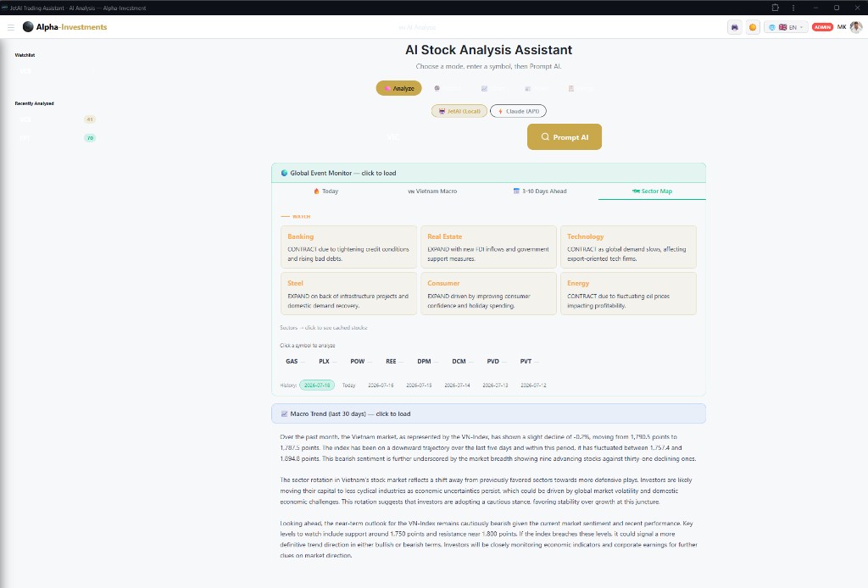
Task: Select the Analyze mode pill
Action: point(398,88)
